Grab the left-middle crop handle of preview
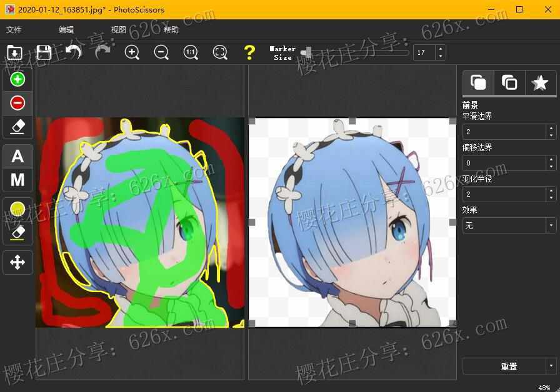560x392 pixels. pos(252,222)
